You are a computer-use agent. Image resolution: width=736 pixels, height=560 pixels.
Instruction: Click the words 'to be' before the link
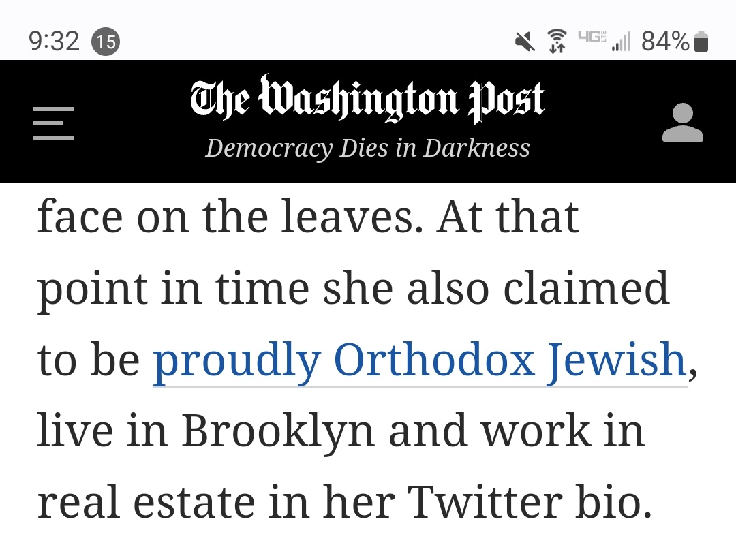[x=88, y=360]
